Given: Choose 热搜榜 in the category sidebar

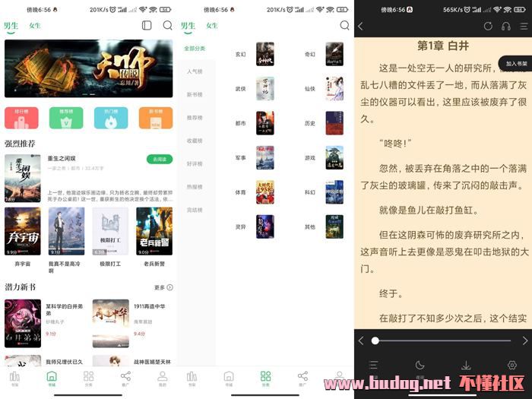Looking at the screenshot, I should [x=195, y=187].
